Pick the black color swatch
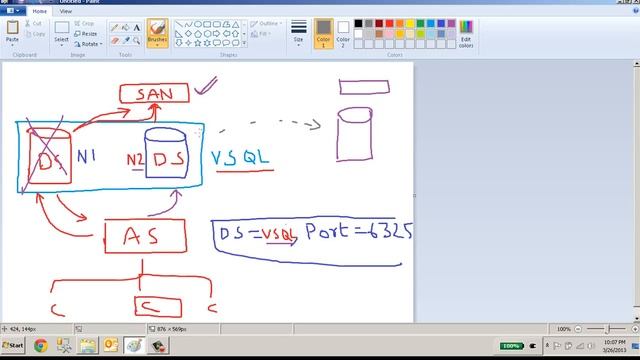The height and width of the screenshot is (360, 640). [x=358, y=24]
